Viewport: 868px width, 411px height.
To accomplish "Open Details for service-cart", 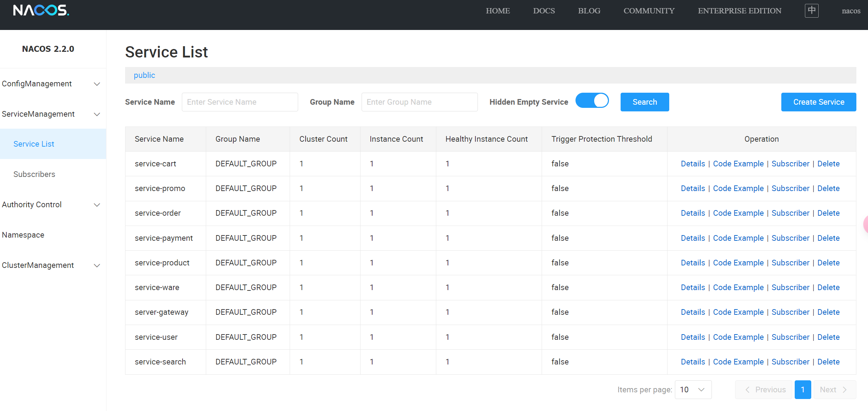I will (x=692, y=164).
